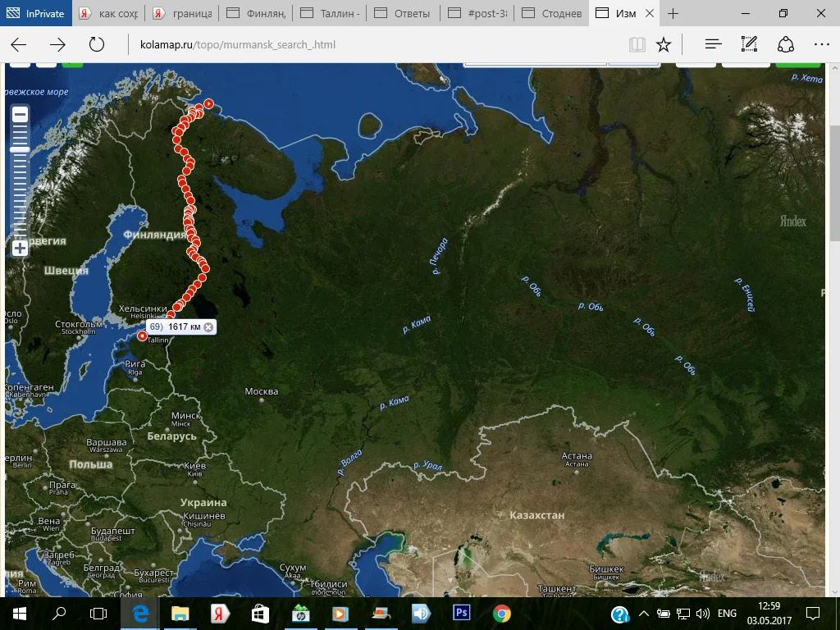Click the Рига label on map
Image resolution: width=840 pixels, height=630 pixels.
pyautogui.click(x=135, y=364)
